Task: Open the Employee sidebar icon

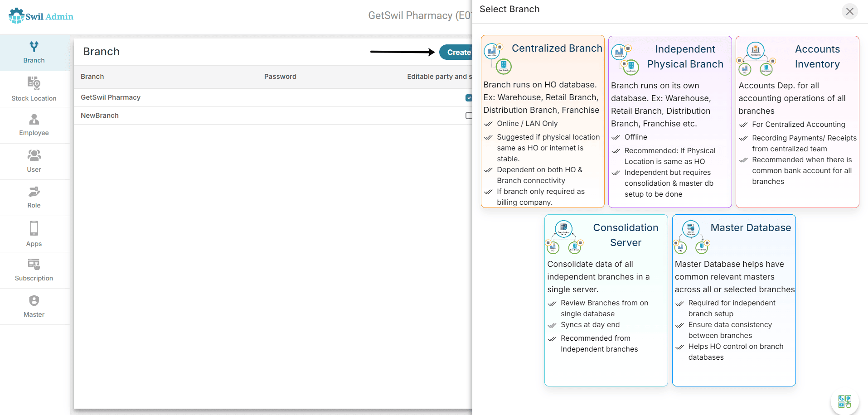Action: 34,119
